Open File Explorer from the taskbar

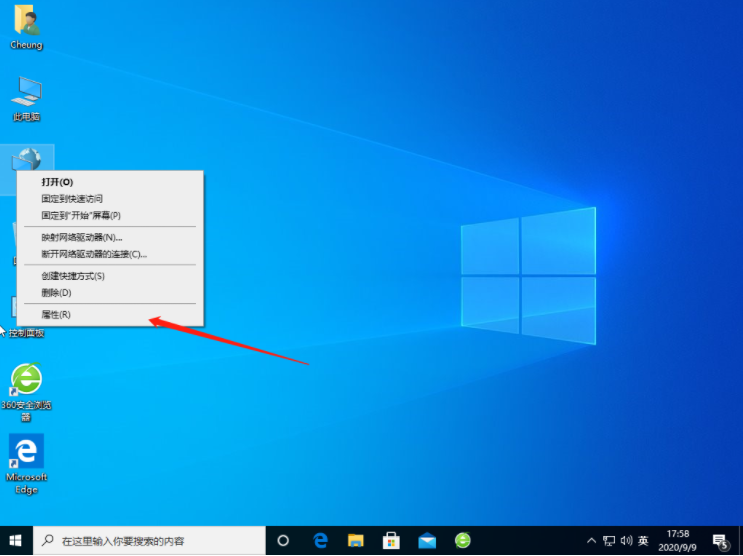tap(356, 540)
